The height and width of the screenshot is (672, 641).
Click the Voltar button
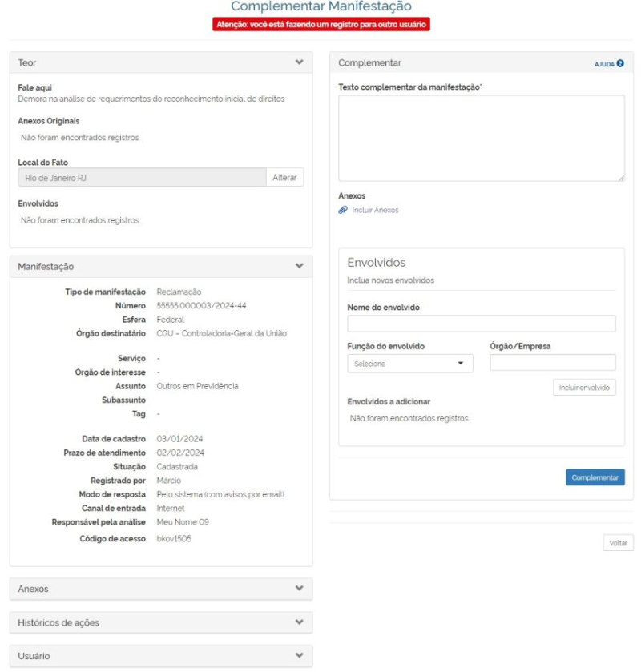(618, 543)
